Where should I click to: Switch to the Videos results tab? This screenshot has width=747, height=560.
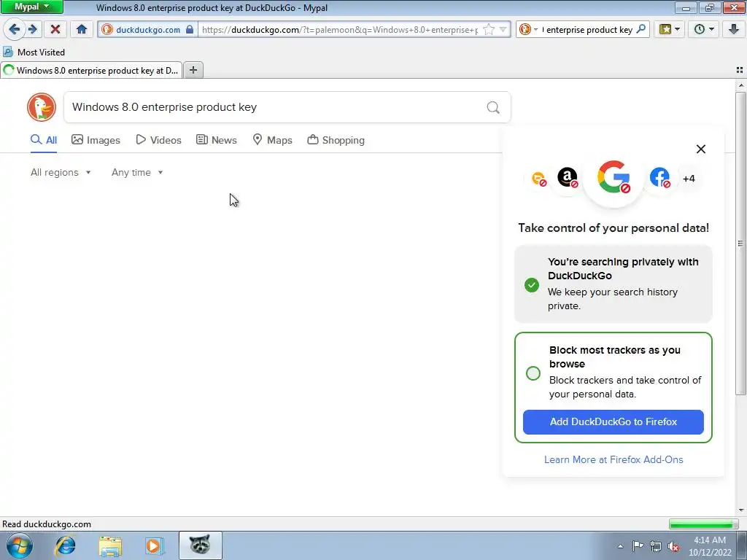pos(158,140)
